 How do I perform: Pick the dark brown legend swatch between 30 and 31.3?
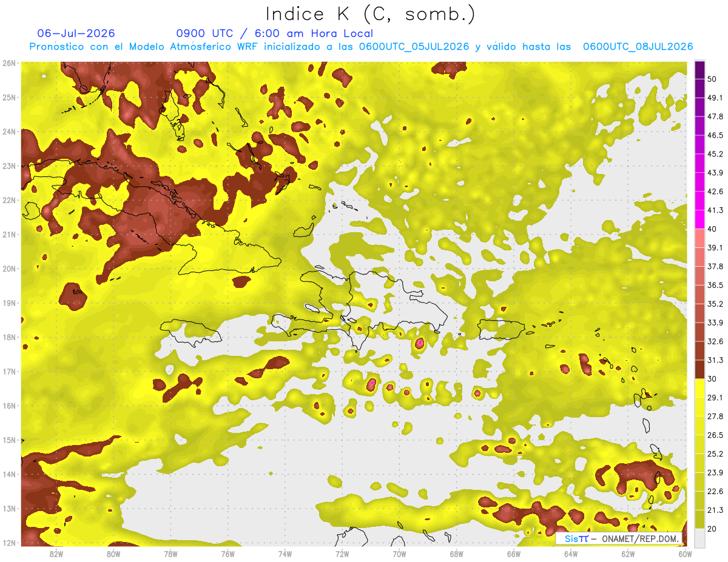(x=699, y=370)
